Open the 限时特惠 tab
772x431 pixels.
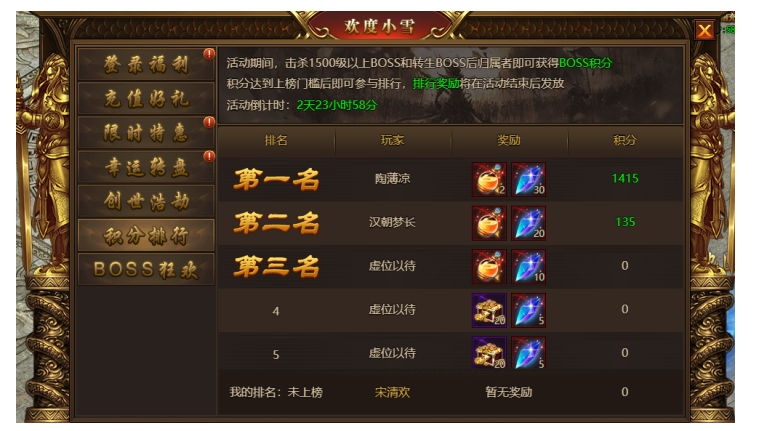pyautogui.click(x=146, y=133)
